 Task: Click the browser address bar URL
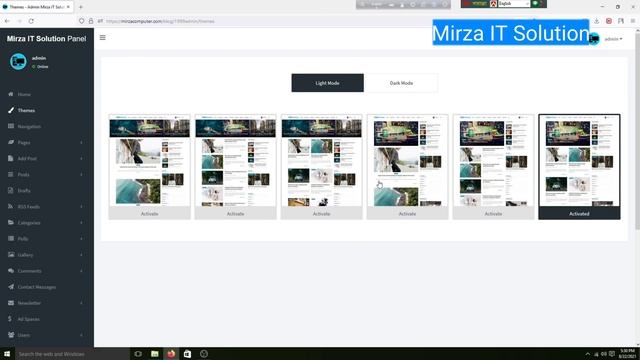pyautogui.click(x=160, y=21)
